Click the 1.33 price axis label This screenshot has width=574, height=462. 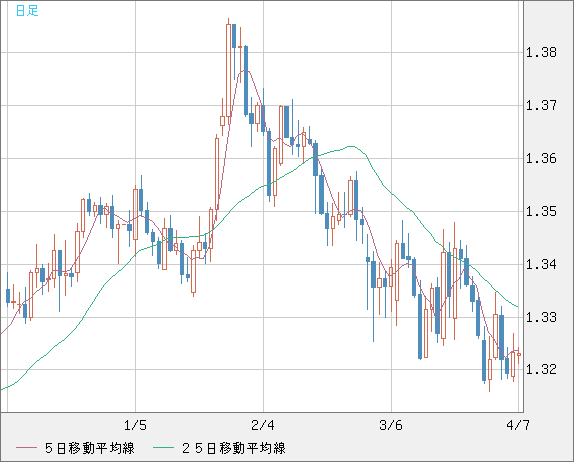(541, 317)
